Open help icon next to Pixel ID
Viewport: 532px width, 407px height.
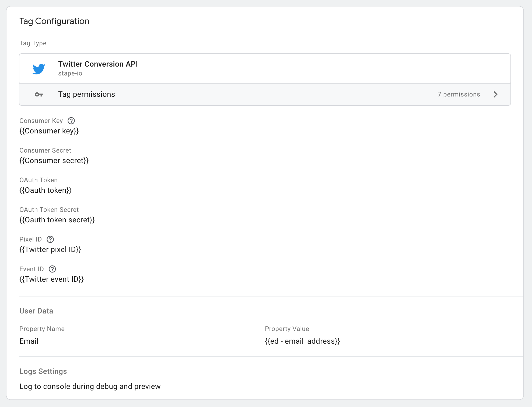pyautogui.click(x=50, y=239)
